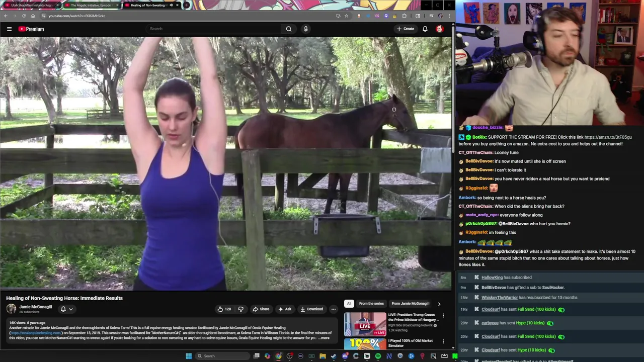The width and height of the screenshot is (644, 362).
Task: Expand the subscription notification bell dropdown
Action: 67,309
